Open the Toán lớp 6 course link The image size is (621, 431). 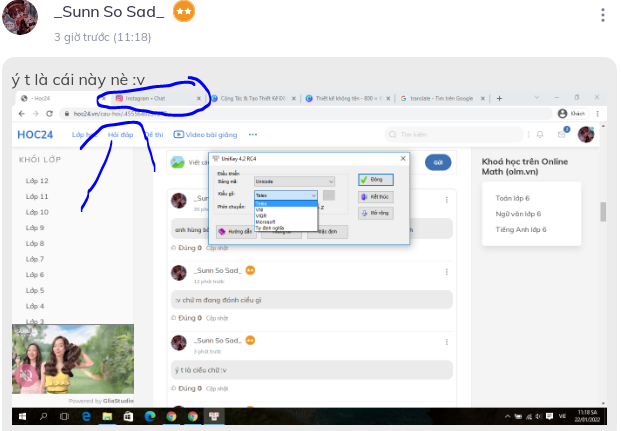pos(512,198)
